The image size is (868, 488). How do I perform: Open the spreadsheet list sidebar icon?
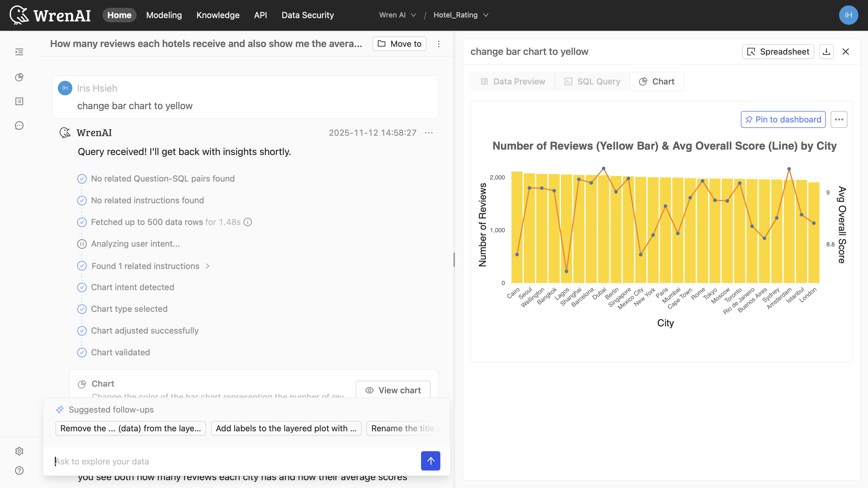tap(19, 102)
